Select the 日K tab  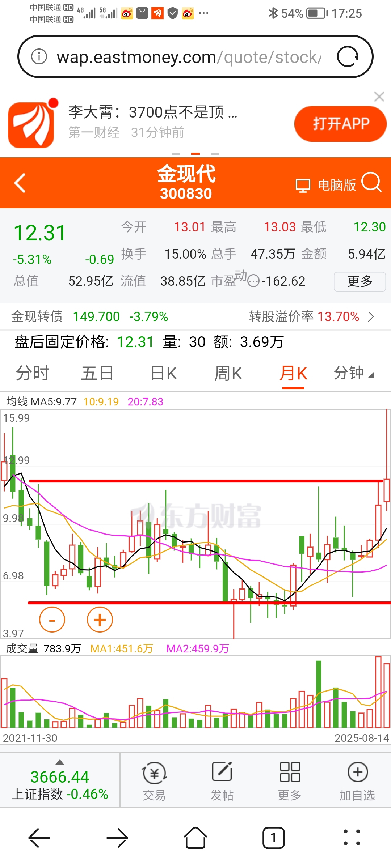point(164,373)
